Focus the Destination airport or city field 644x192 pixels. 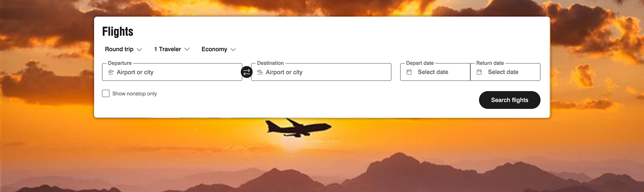321,72
